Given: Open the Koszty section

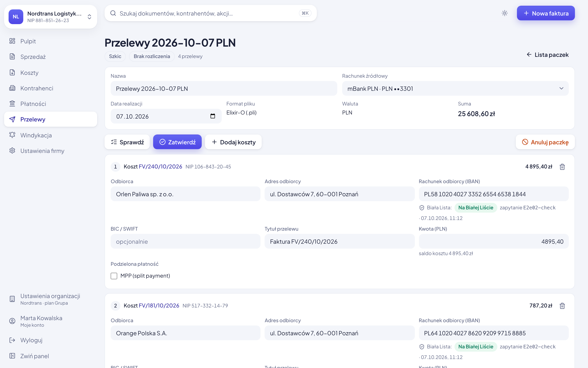Looking at the screenshot, I should coord(51,73).
